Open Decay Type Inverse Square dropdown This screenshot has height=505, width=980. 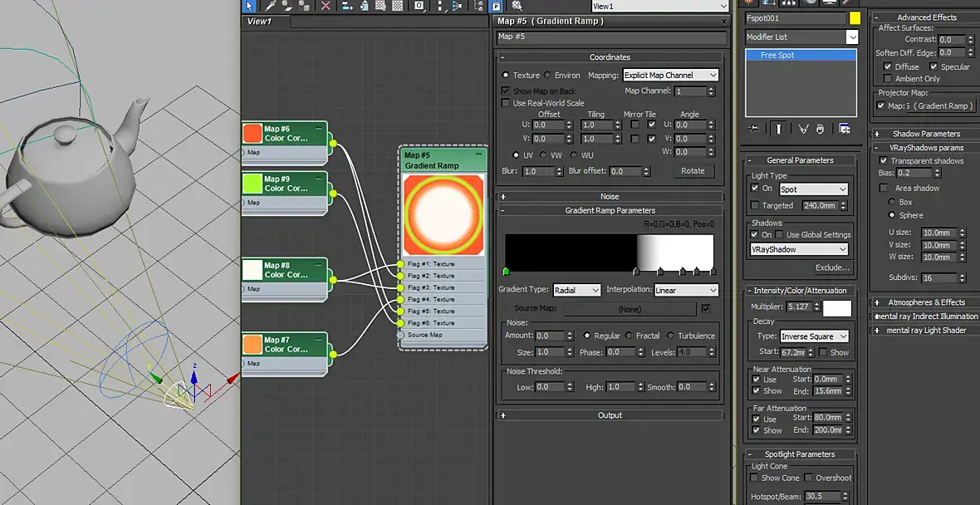tap(814, 336)
